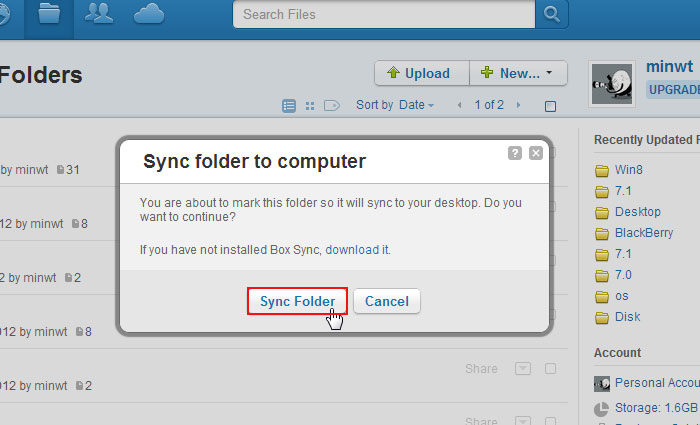Open help question mark in dialog
The width and height of the screenshot is (700, 425).
[515, 153]
